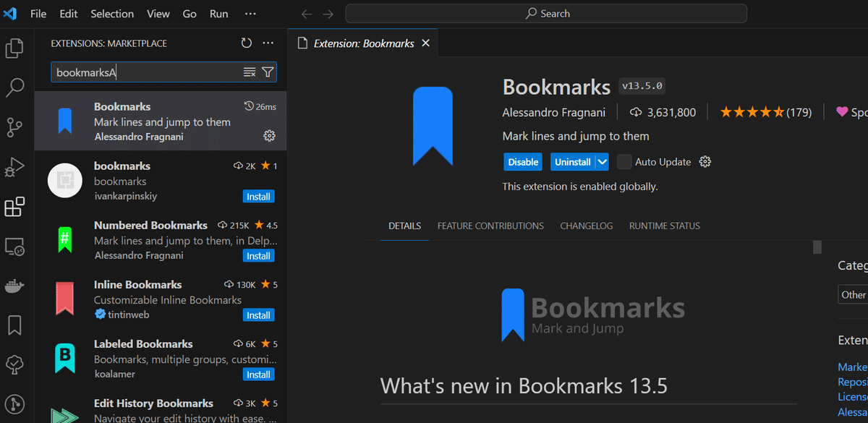Select Labeled Bookmarks extension
This screenshot has width=868, height=423.
tap(161, 359)
